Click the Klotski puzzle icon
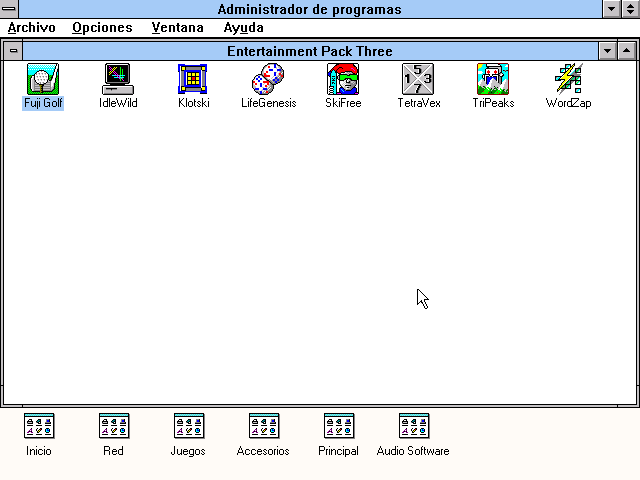This screenshot has height=480, width=640. click(193, 79)
